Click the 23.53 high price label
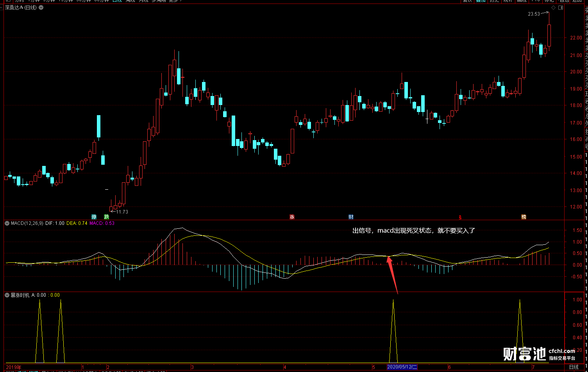 coord(534,14)
